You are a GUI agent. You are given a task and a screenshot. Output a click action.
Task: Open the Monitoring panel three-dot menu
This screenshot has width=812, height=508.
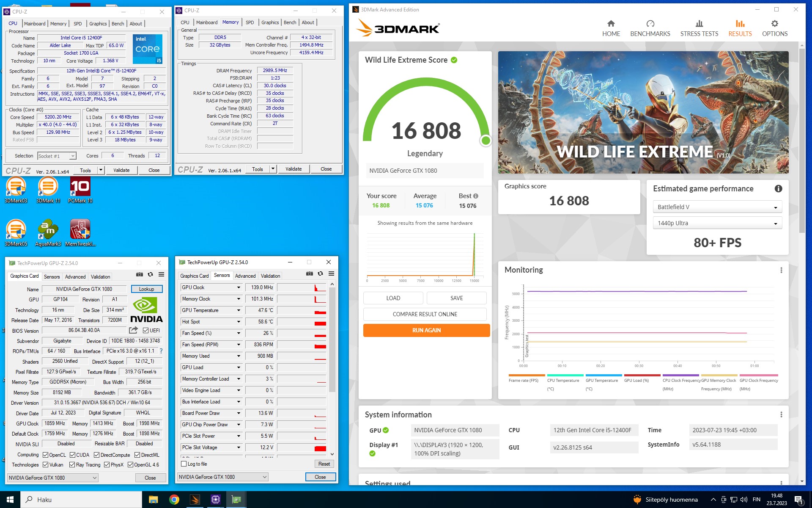click(x=781, y=270)
